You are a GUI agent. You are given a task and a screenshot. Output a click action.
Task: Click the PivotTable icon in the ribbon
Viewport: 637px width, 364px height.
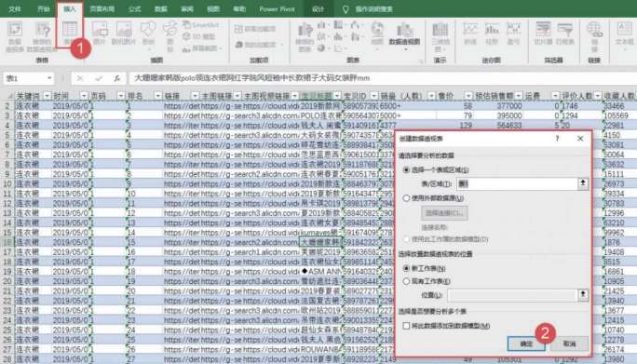(15, 35)
